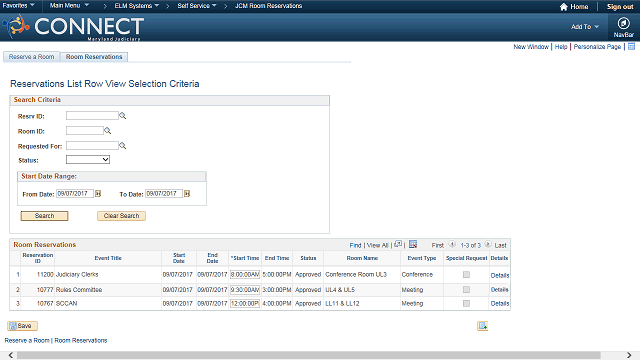This screenshot has width=640, height=360.
Task: Edit the 12:00:00PM start time field
Action: [x=244, y=303]
